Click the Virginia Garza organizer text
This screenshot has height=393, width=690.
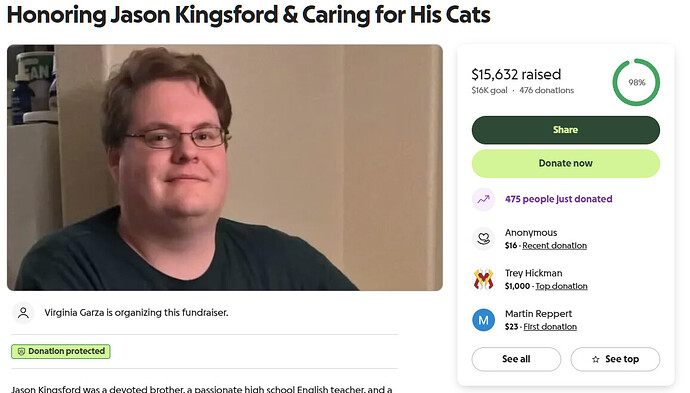(136, 313)
